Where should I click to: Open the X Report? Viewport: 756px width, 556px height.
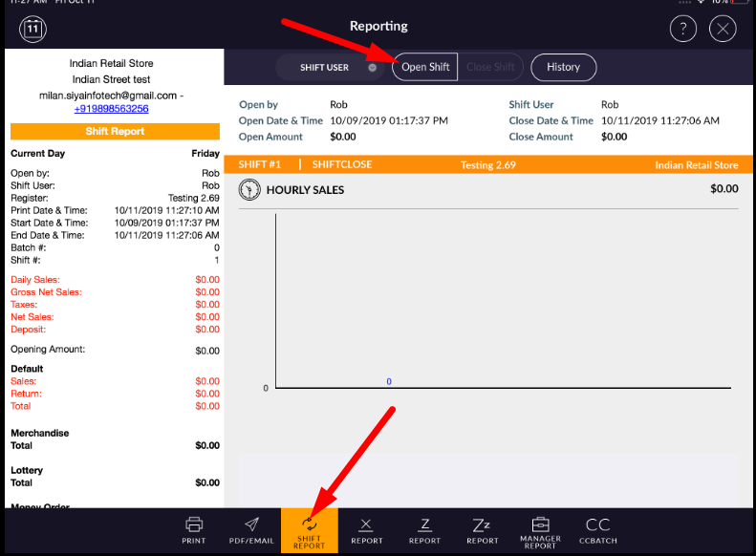[x=366, y=530]
